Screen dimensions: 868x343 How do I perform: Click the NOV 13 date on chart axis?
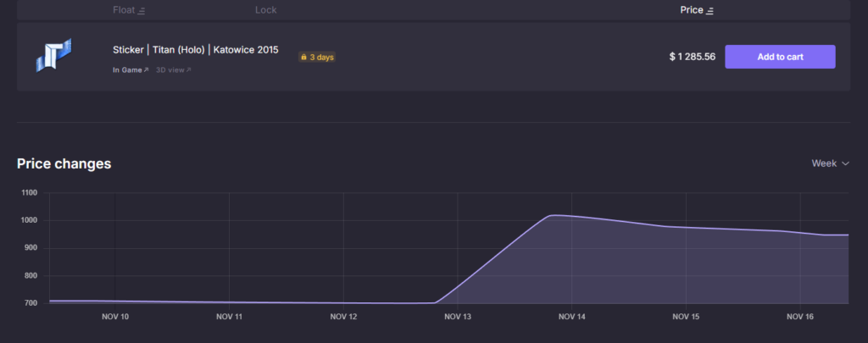[457, 317]
